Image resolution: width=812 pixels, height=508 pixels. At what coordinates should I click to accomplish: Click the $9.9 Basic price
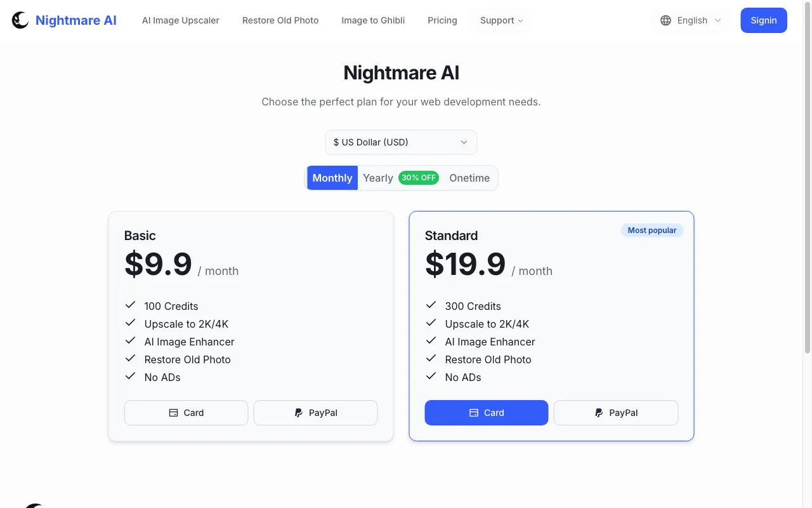(158, 264)
